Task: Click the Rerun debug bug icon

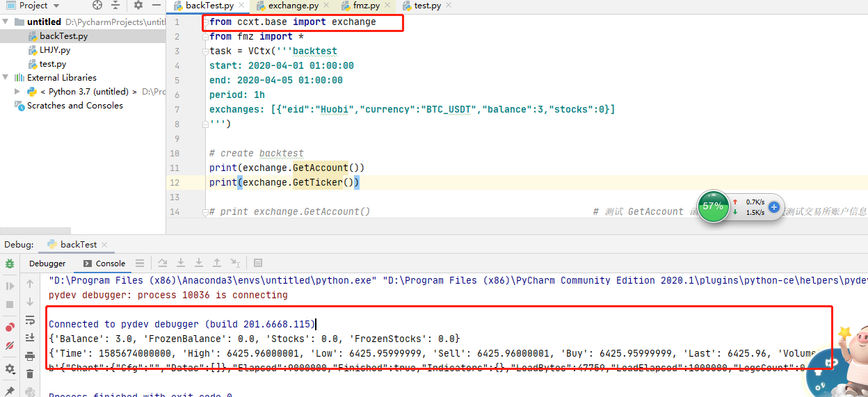Action: 10,264
